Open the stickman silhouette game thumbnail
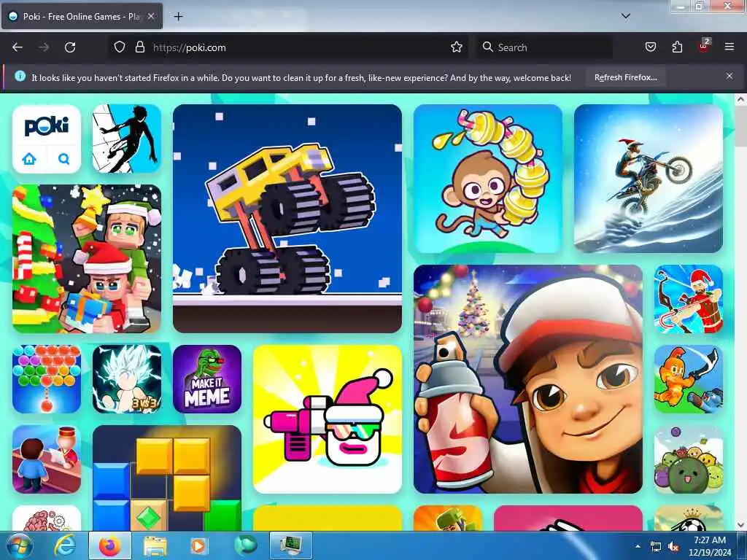 coord(127,139)
